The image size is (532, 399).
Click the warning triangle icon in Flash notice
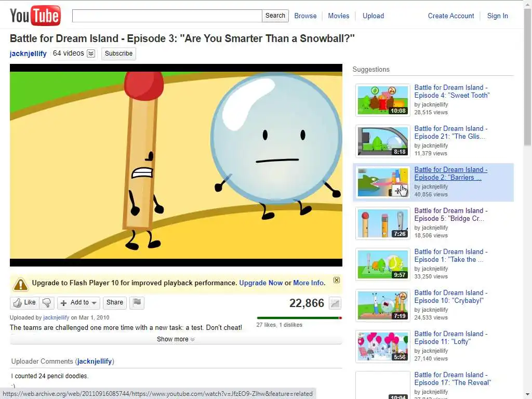[20, 284]
